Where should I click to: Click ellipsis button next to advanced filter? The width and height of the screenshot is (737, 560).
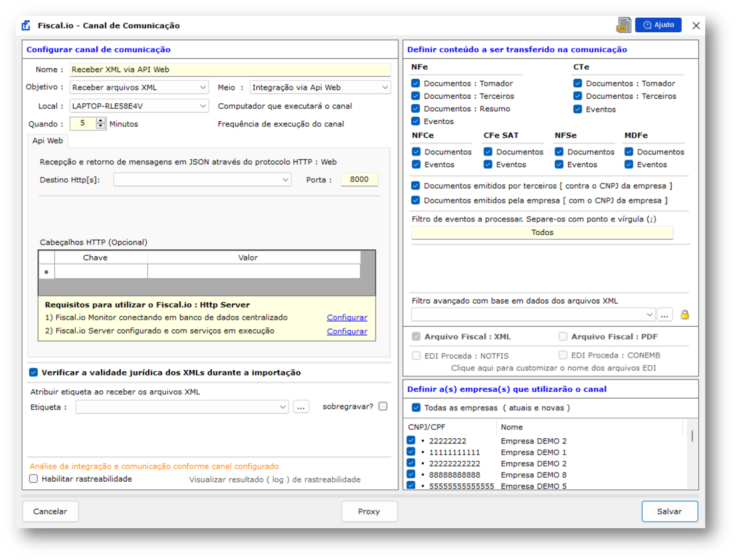click(664, 314)
